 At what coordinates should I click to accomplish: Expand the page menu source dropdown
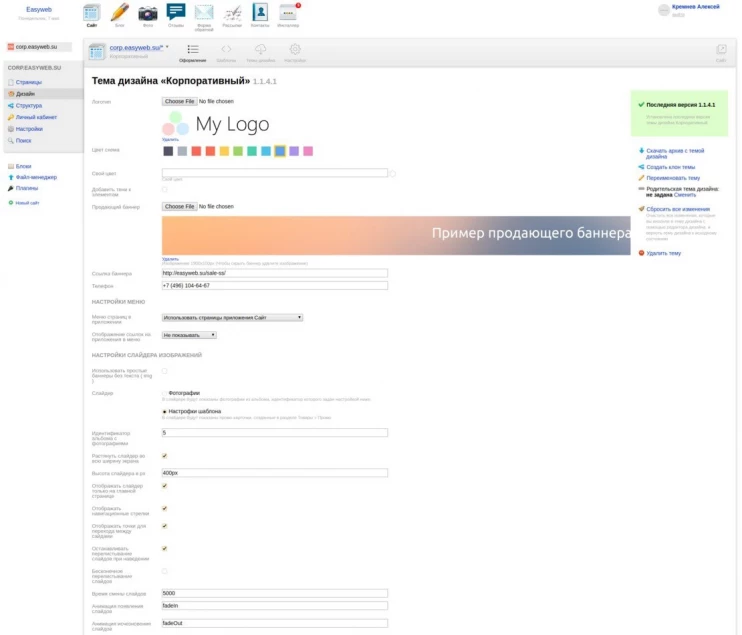[x=232, y=317]
